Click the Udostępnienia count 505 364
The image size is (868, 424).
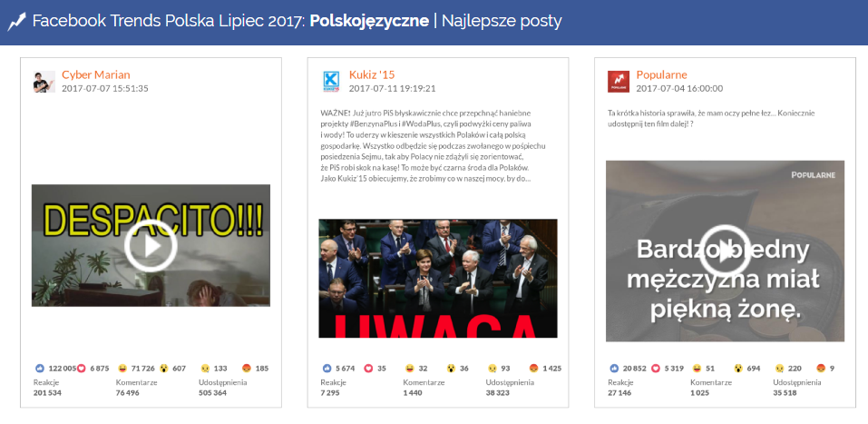point(213,393)
